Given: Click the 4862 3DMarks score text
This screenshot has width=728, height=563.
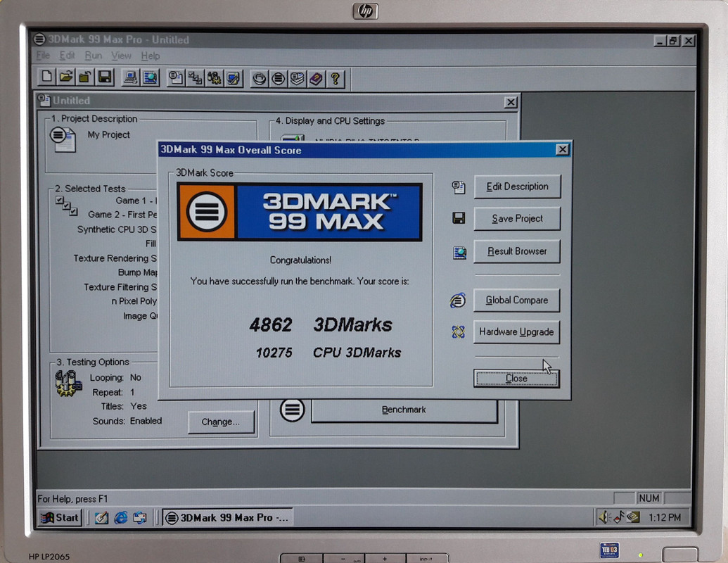Looking at the screenshot, I should tap(321, 324).
